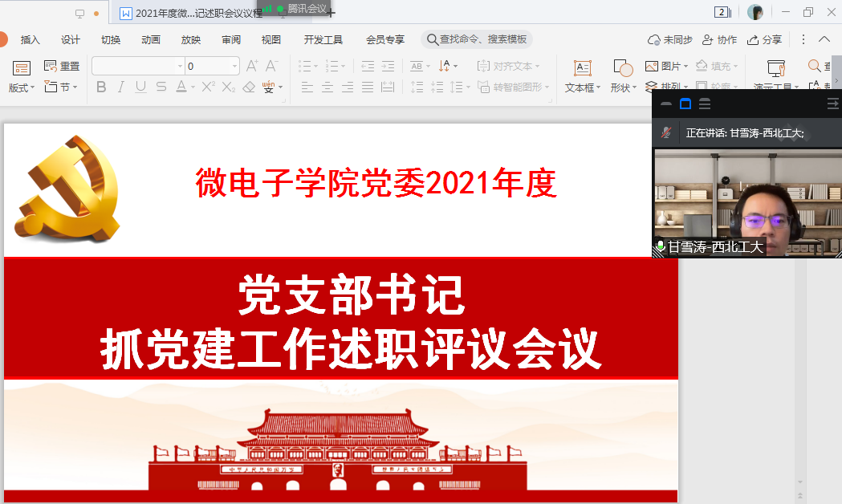Switch meeting panel to list view

tap(705, 104)
